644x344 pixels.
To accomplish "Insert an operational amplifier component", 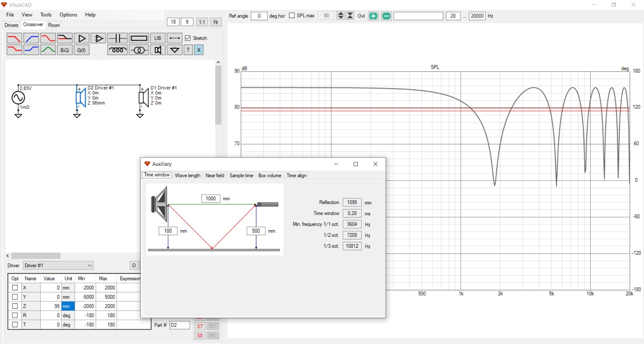I will click(x=98, y=38).
